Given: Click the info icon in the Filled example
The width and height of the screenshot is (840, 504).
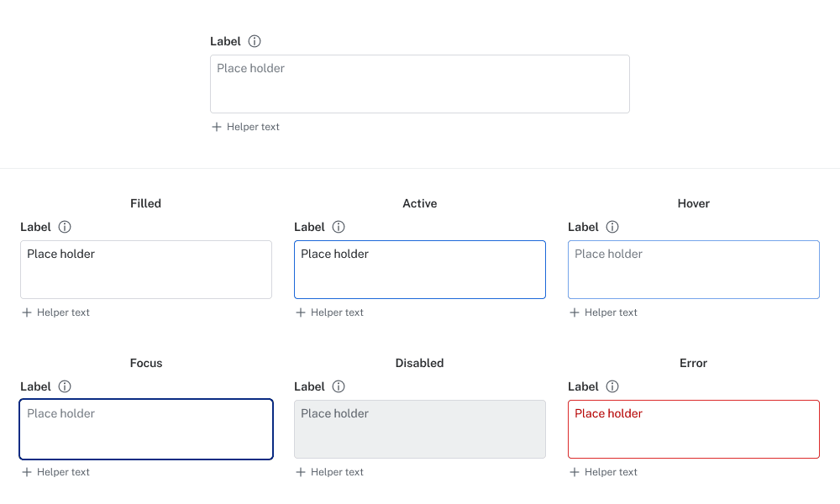Looking at the screenshot, I should [65, 227].
